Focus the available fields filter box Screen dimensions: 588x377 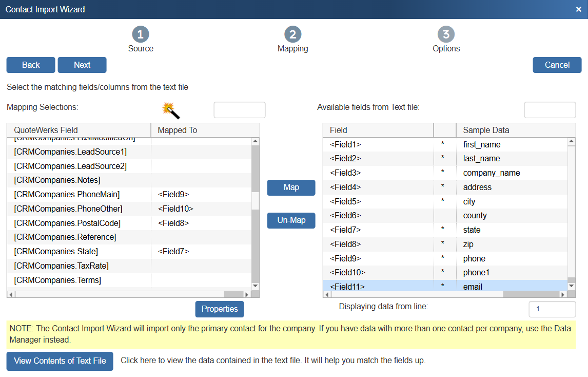pyautogui.click(x=550, y=110)
